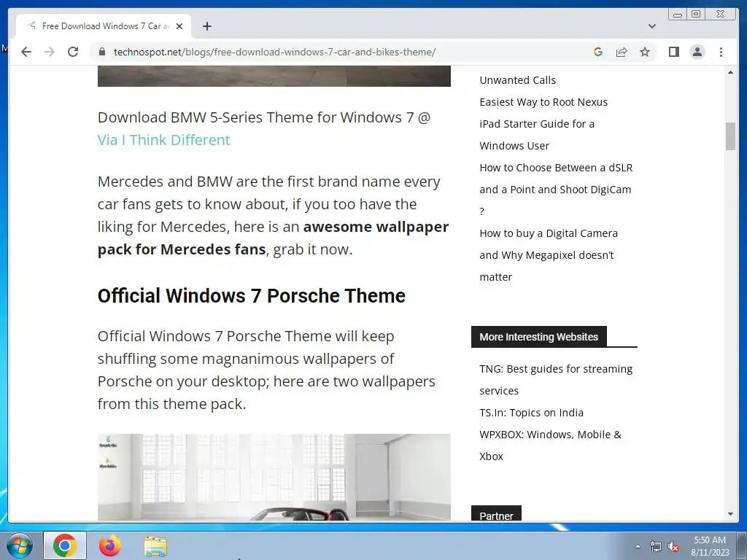Open TS.In: Topics on India link
The width and height of the screenshot is (747, 560).
point(531,413)
